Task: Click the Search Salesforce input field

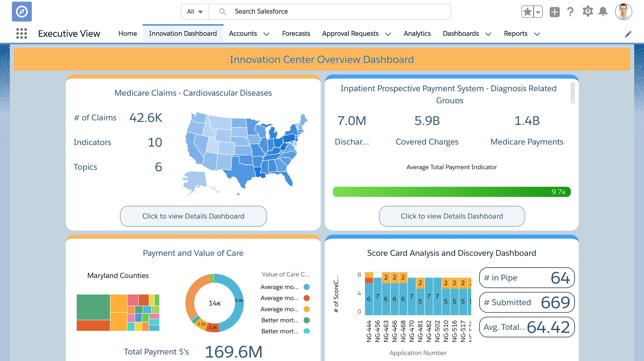Action: pyautogui.click(x=327, y=12)
